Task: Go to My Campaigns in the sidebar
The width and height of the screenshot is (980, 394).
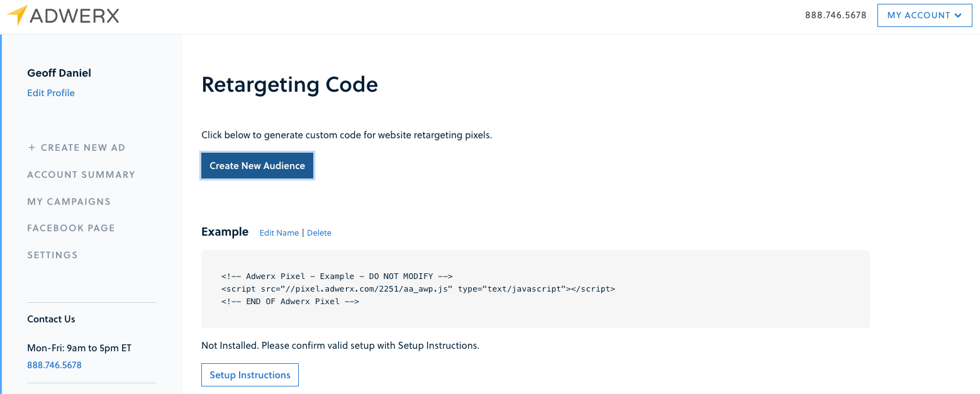Action: point(69,202)
